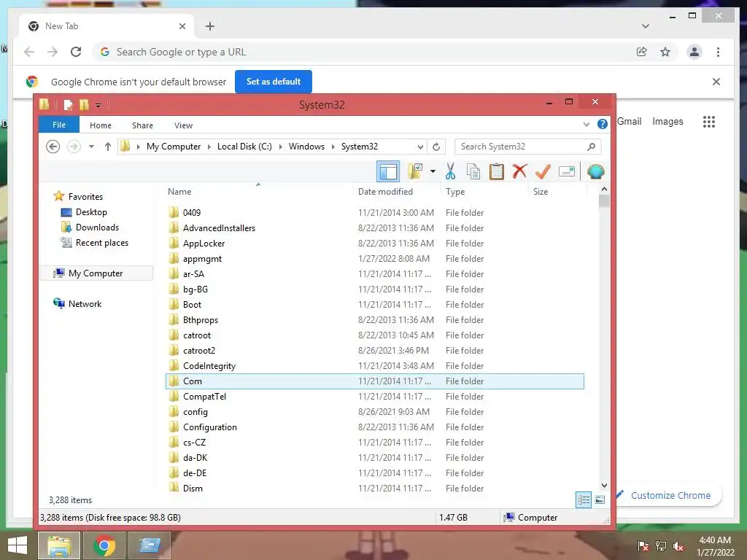Click Local Disk (C:) breadcrumb
Screen dimensions: 747x560
click(x=244, y=147)
